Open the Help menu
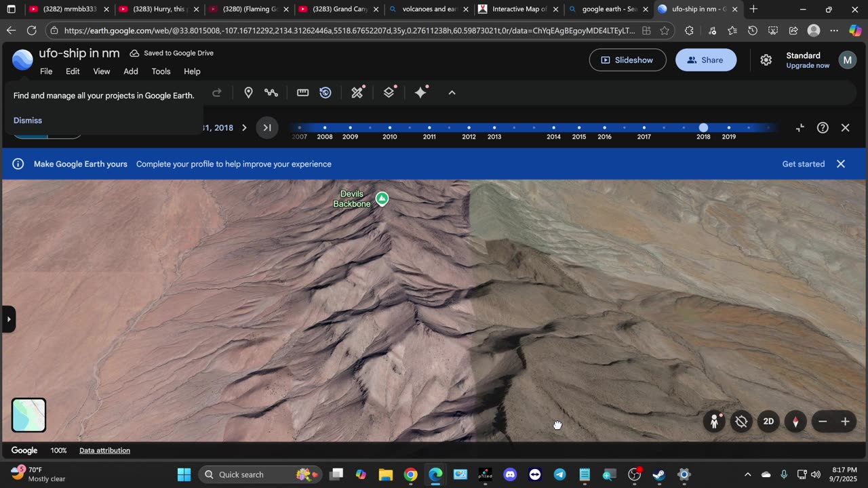The image size is (868, 488). [x=192, y=71]
